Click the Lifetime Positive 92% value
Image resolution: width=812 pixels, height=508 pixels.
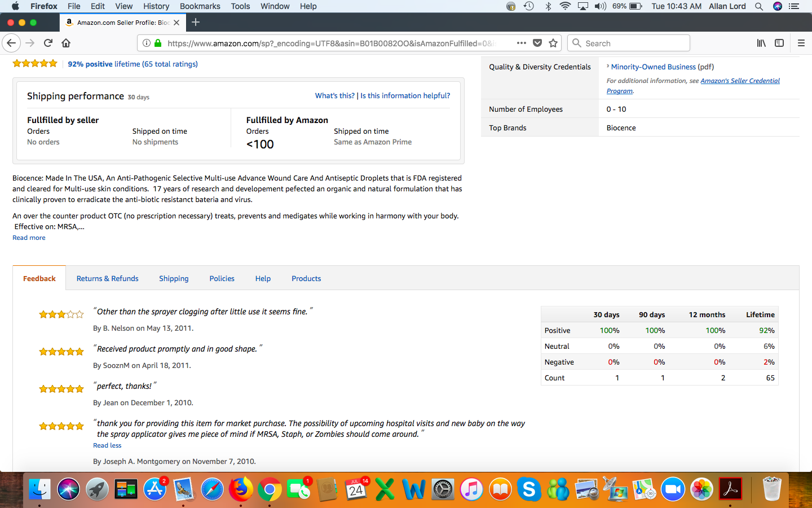pos(767,330)
